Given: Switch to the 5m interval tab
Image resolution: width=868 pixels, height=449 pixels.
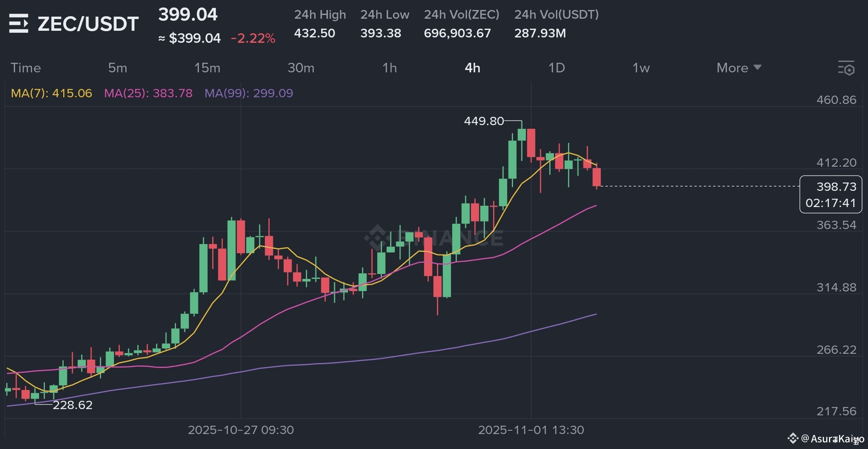Looking at the screenshot, I should 117,68.
